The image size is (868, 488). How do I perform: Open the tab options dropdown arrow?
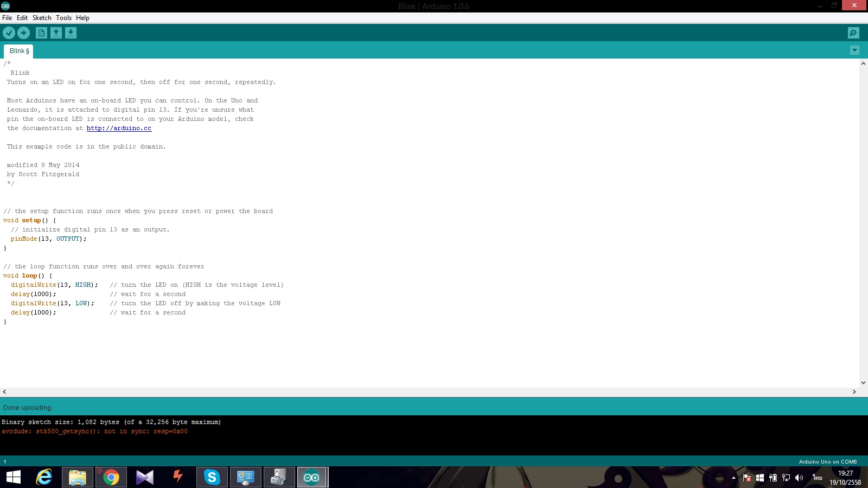pyautogui.click(x=854, y=50)
